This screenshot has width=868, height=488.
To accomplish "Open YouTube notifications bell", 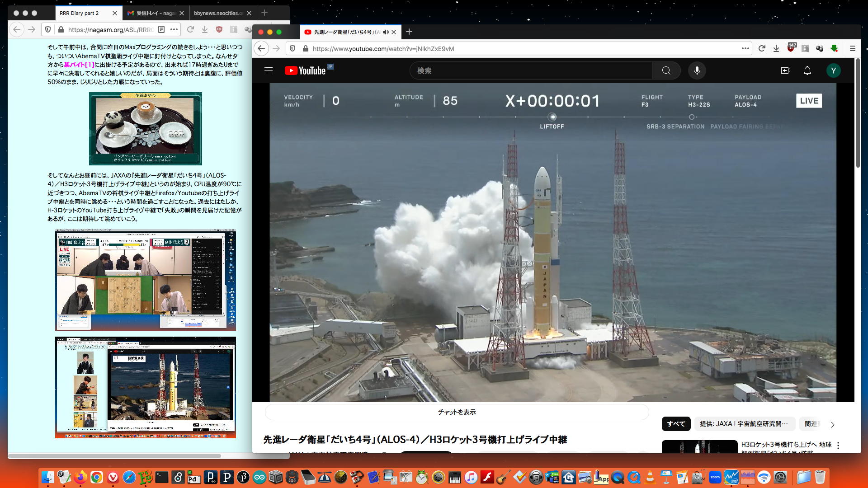I will [x=807, y=70].
